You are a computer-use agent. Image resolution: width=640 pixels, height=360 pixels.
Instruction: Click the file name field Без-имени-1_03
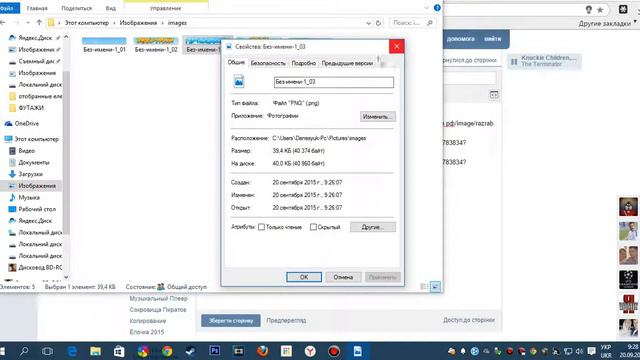click(333, 82)
